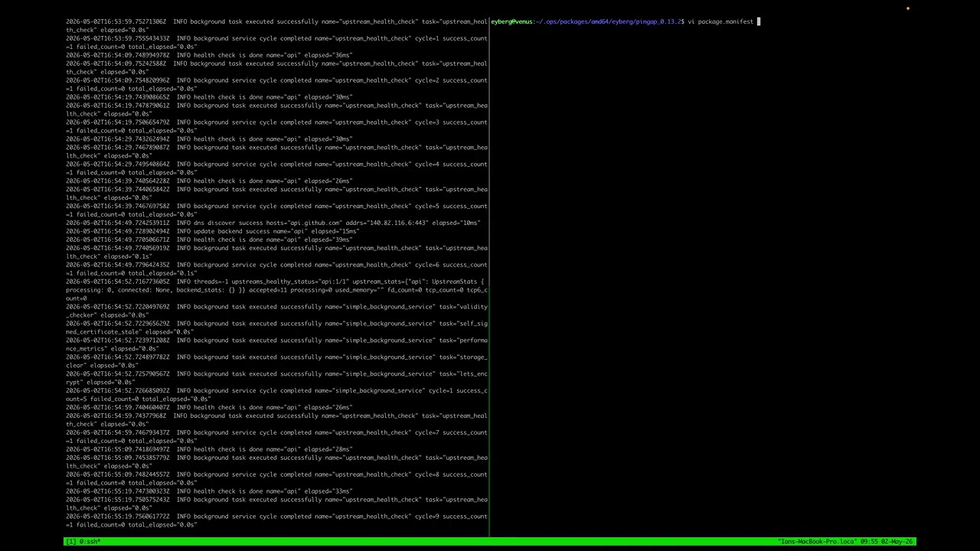Click elapsed="36ms" in health check line

pyautogui.click(x=328, y=55)
